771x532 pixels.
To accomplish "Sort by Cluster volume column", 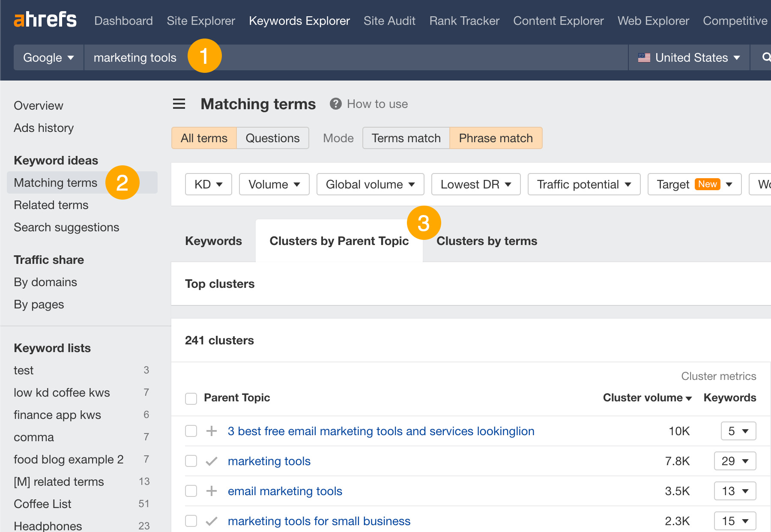I will (647, 398).
